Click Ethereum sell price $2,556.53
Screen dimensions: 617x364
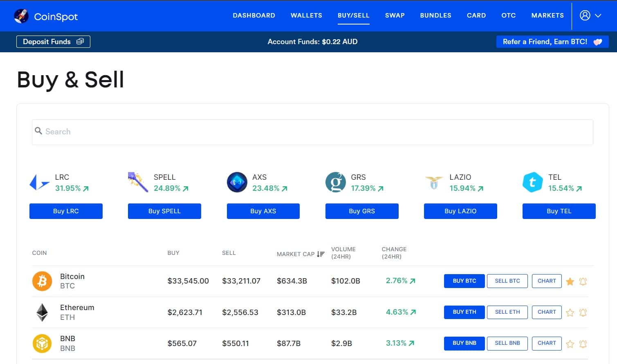240,313
